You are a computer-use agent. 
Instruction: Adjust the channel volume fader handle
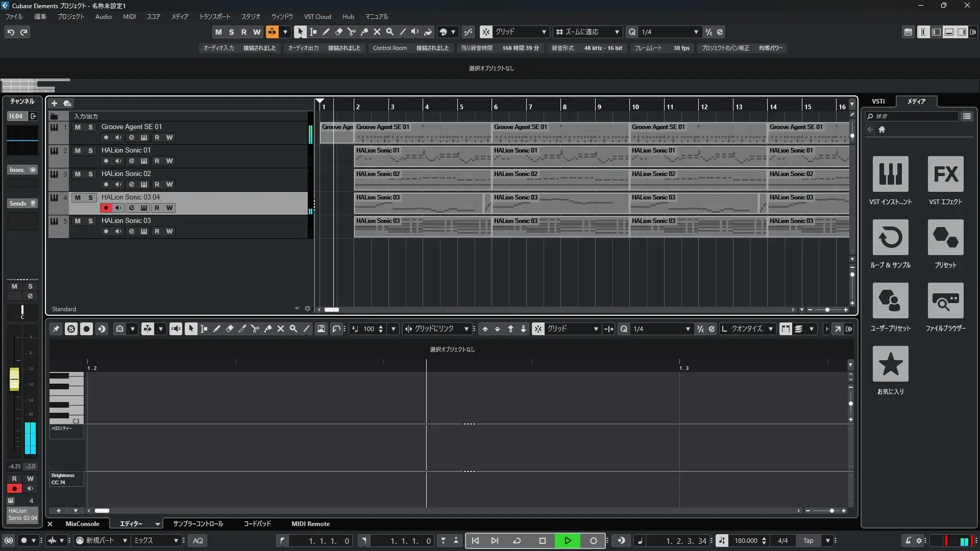[x=14, y=379]
